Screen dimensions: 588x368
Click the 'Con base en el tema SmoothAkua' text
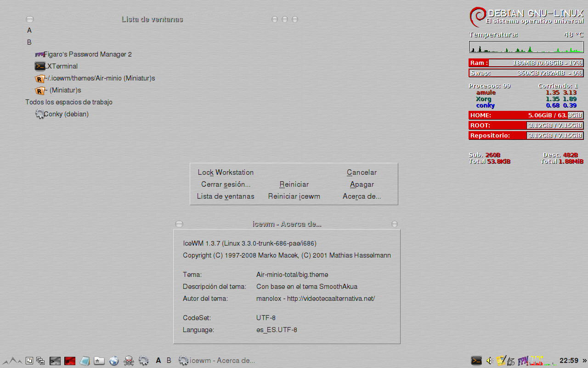point(307,287)
